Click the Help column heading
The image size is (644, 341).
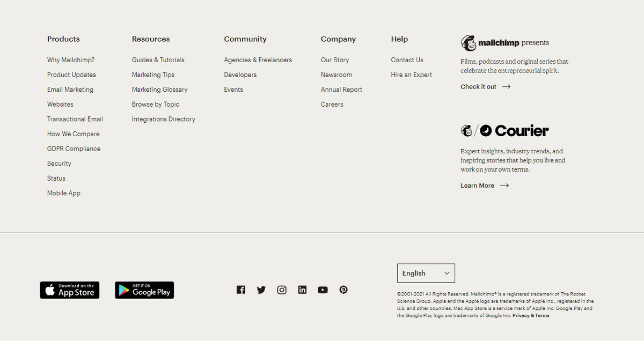click(400, 39)
